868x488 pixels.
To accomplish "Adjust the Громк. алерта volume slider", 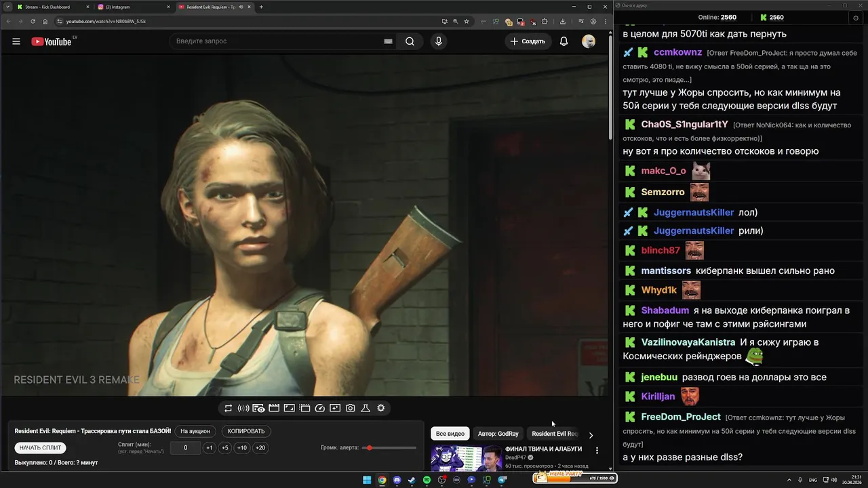I will coord(389,448).
